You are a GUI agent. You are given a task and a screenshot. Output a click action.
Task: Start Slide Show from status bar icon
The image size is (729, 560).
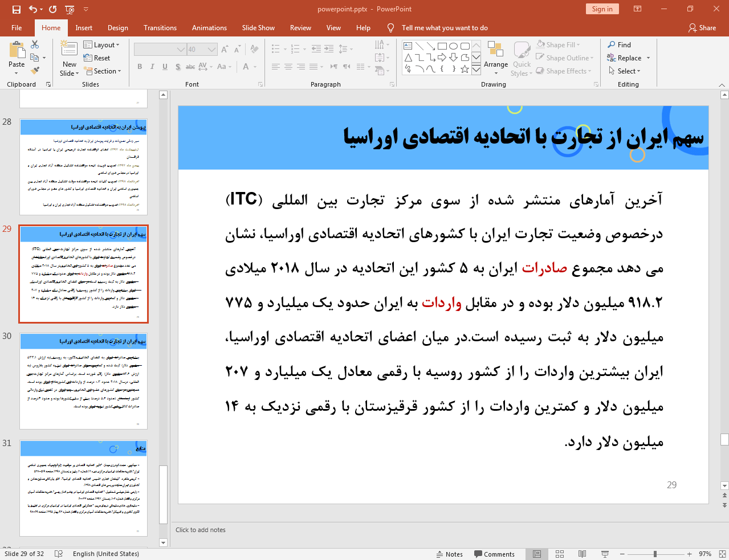click(x=605, y=554)
